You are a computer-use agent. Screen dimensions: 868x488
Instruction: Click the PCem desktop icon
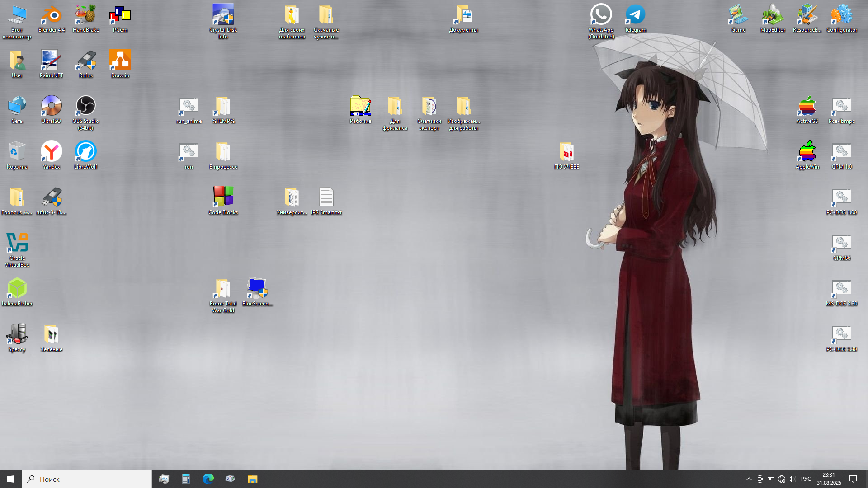(x=120, y=19)
